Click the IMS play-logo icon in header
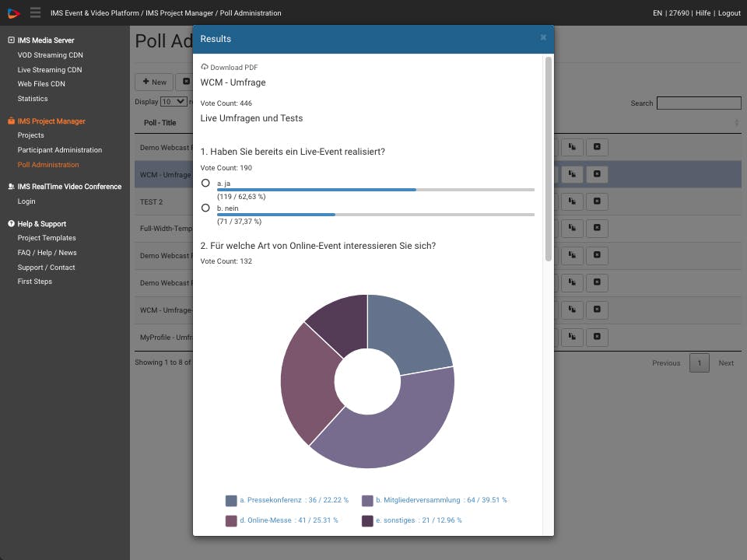 pyautogui.click(x=13, y=13)
